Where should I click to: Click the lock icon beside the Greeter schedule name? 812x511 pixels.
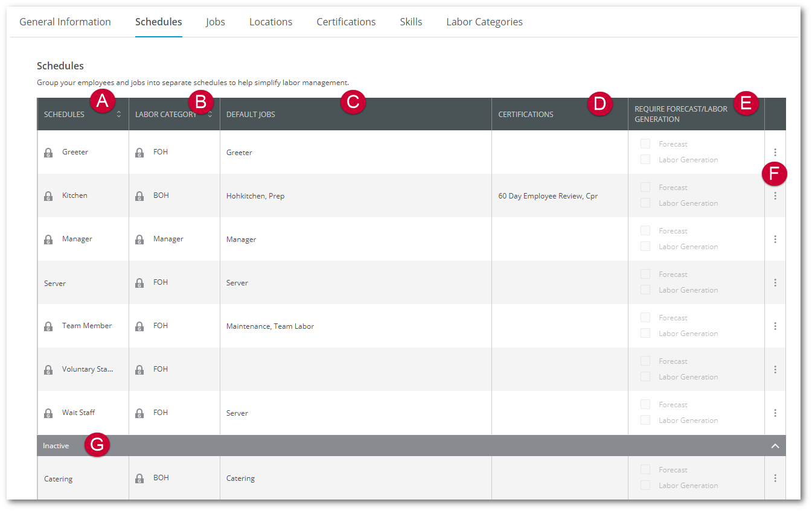point(48,153)
